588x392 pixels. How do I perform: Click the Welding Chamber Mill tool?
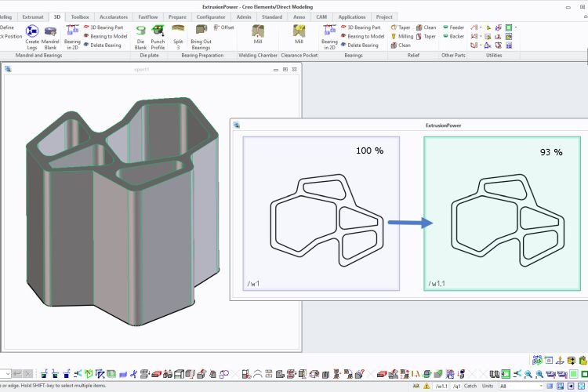[258, 34]
